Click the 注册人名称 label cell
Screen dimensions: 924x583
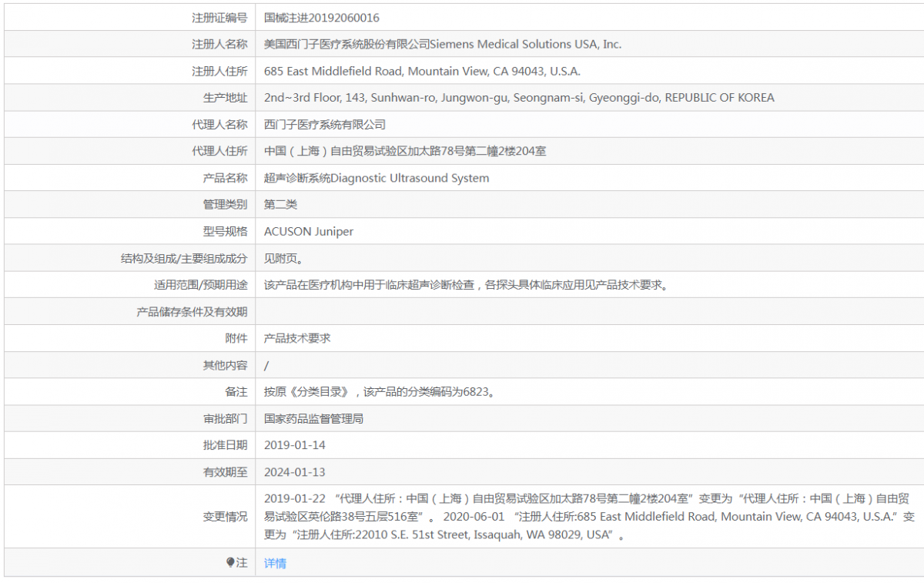pyautogui.click(x=129, y=45)
